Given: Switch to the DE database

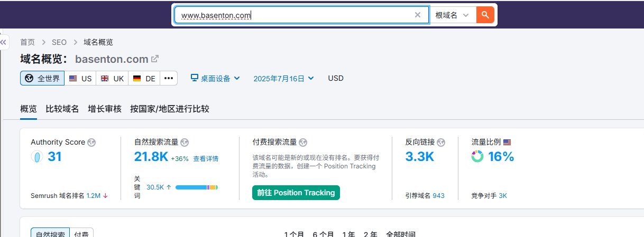Looking at the screenshot, I should (144, 78).
